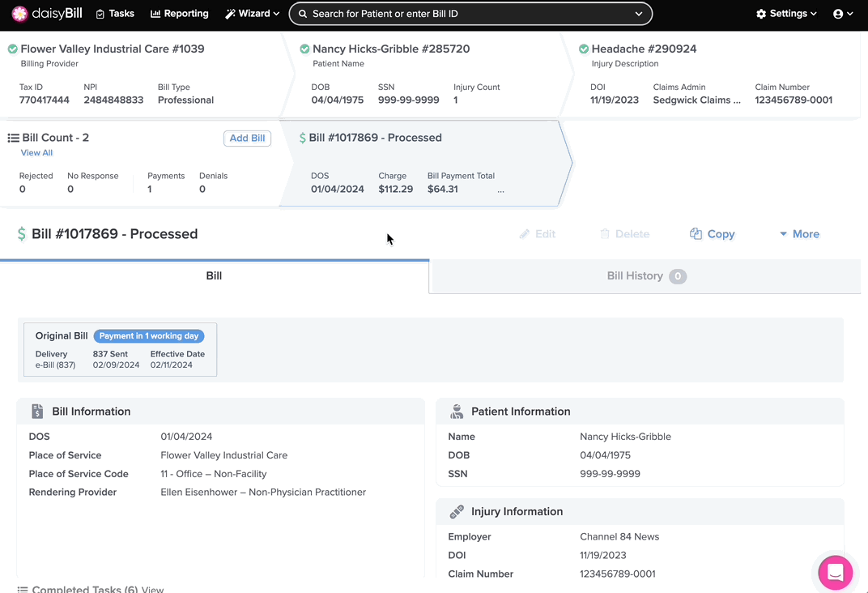
Task: Click the Edit button
Action: click(x=538, y=234)
